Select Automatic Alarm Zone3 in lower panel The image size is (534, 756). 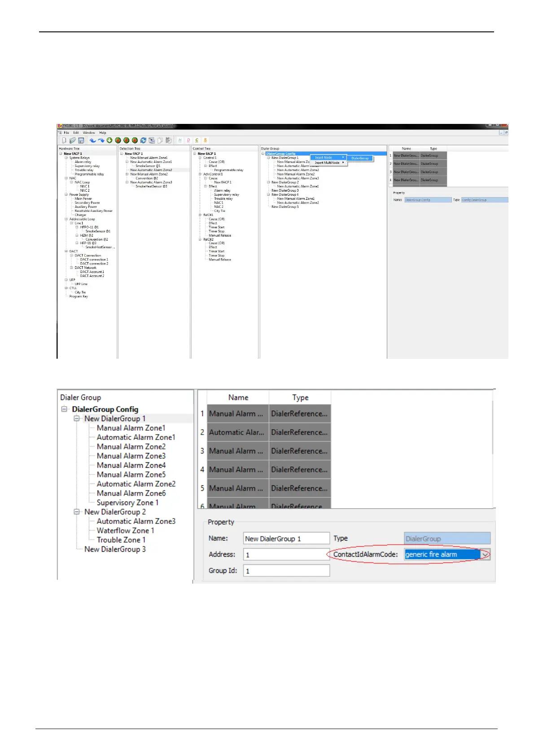coord(136,521)
